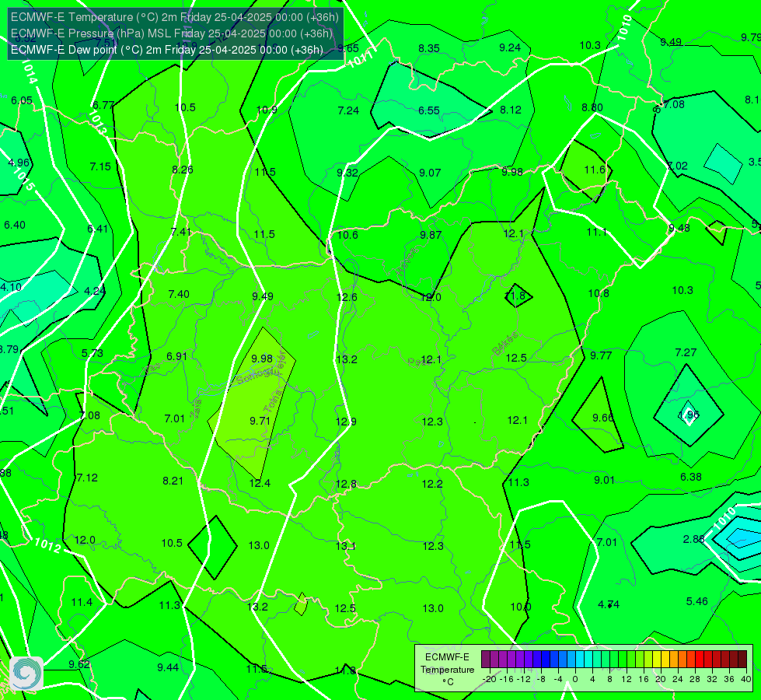Click the 6.91 dew point value
Viewport: 761px width, 700px height.
click(176, 356)
